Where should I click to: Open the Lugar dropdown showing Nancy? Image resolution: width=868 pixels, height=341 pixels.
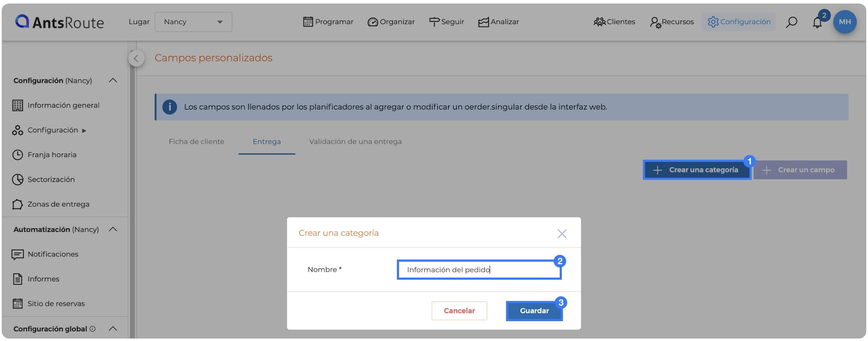click(x=193, y=22)
